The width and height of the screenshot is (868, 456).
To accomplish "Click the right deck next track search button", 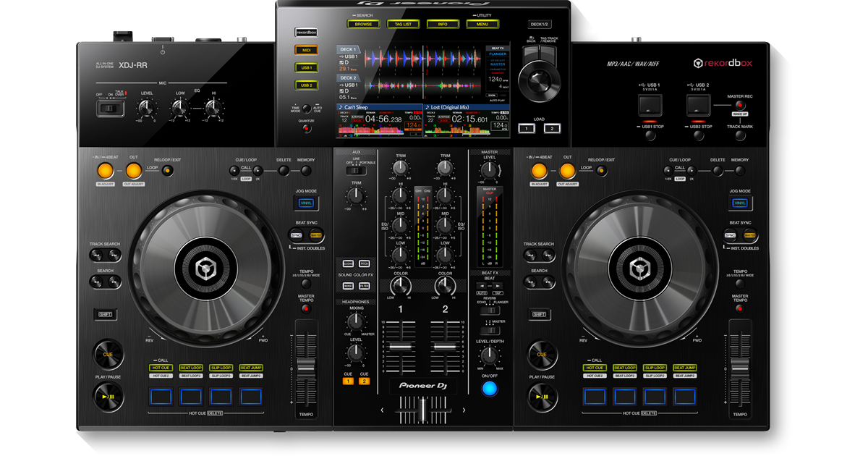I will point(548,256).
